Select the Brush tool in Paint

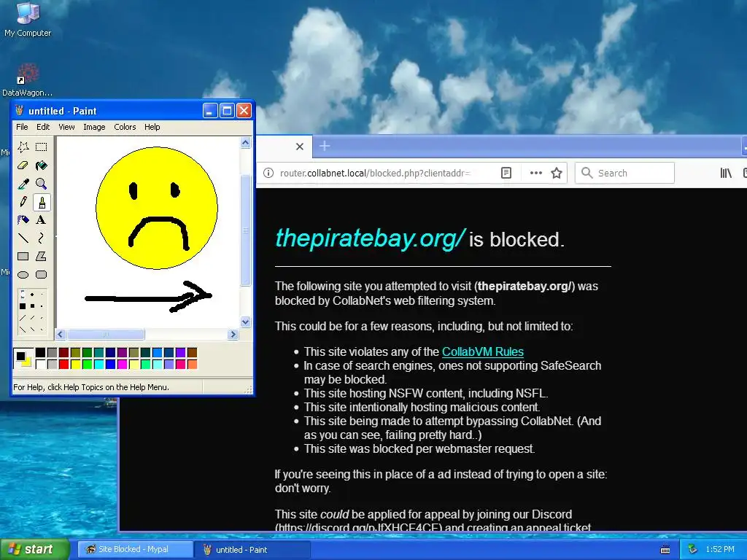point(42,202)
